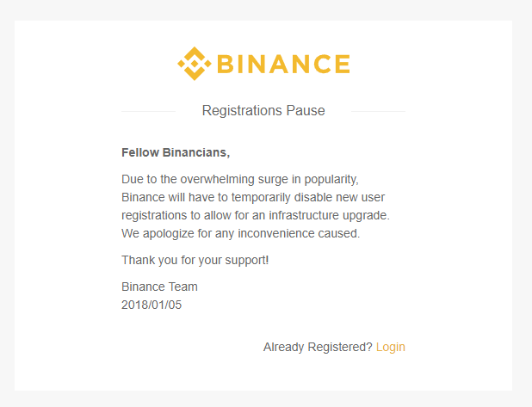Select the "Registrations Pause" heading
Screen dimensions: 532x407
(x=263, y=110)
